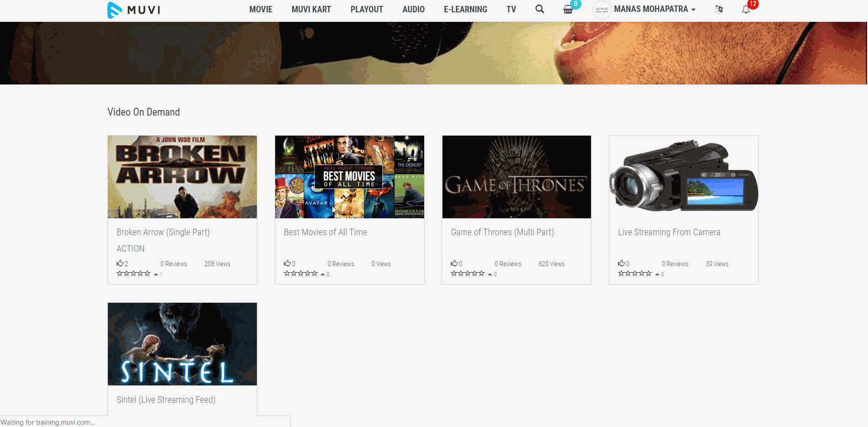Screen dimensions: 868x427
Task: Open Manas Mohapatra account dropdown
Action: click(655, 9)
